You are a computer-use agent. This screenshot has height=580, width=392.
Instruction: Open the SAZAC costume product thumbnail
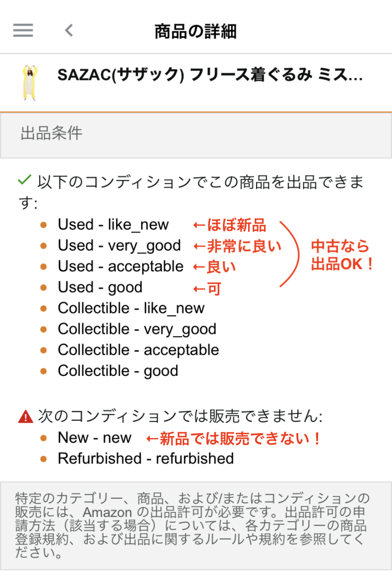[x=29, y=82]
